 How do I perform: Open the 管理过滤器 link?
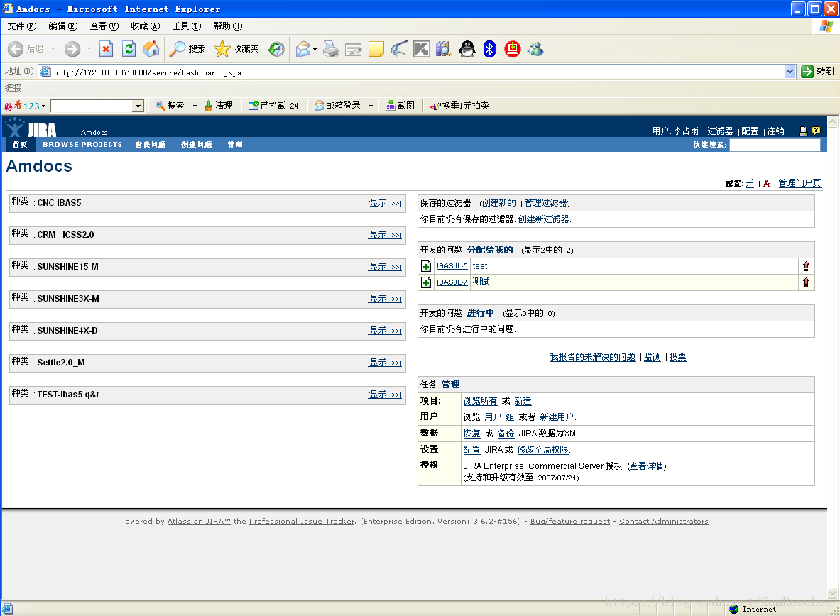(545, 203)
